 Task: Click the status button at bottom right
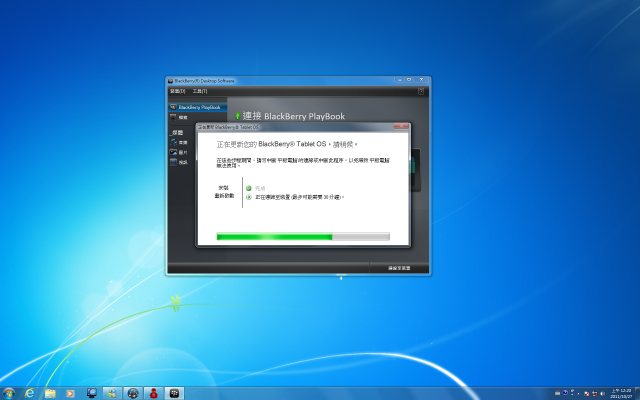[399, 268]
